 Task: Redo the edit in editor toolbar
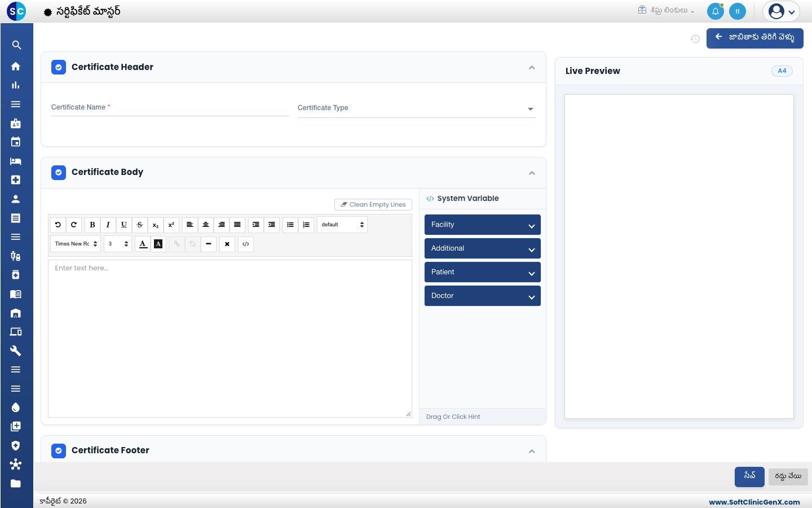[74, 225]
